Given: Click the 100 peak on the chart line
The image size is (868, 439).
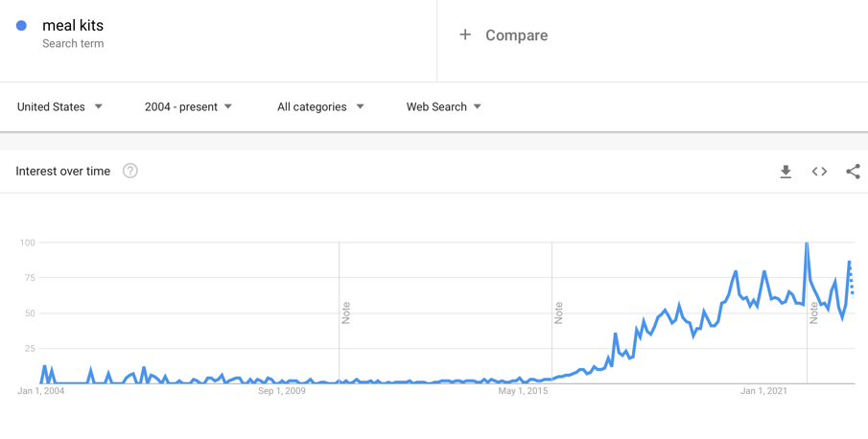Looking at the screenshot, I should click(807, 243).
